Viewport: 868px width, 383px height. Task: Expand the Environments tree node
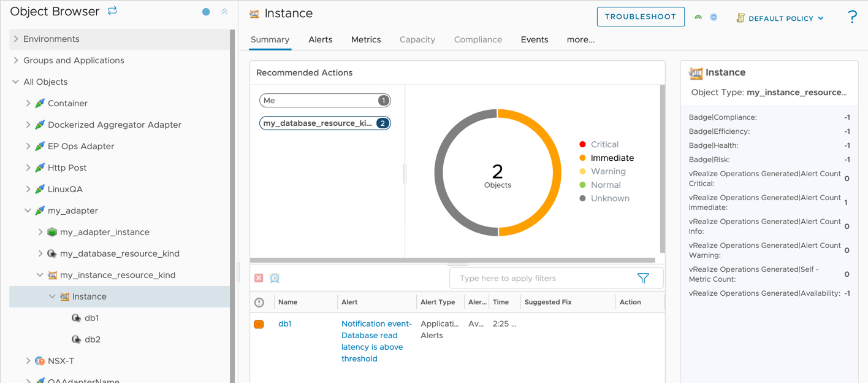(16, 39)
